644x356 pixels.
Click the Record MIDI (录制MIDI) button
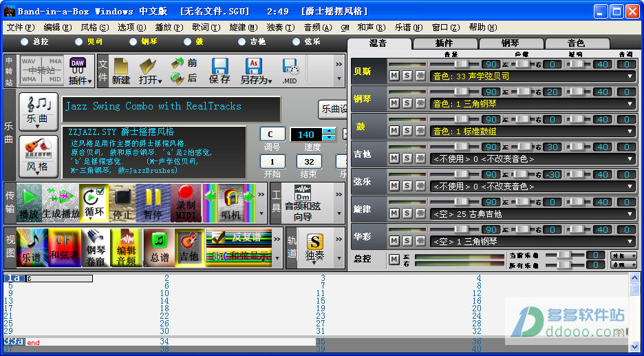186,203
